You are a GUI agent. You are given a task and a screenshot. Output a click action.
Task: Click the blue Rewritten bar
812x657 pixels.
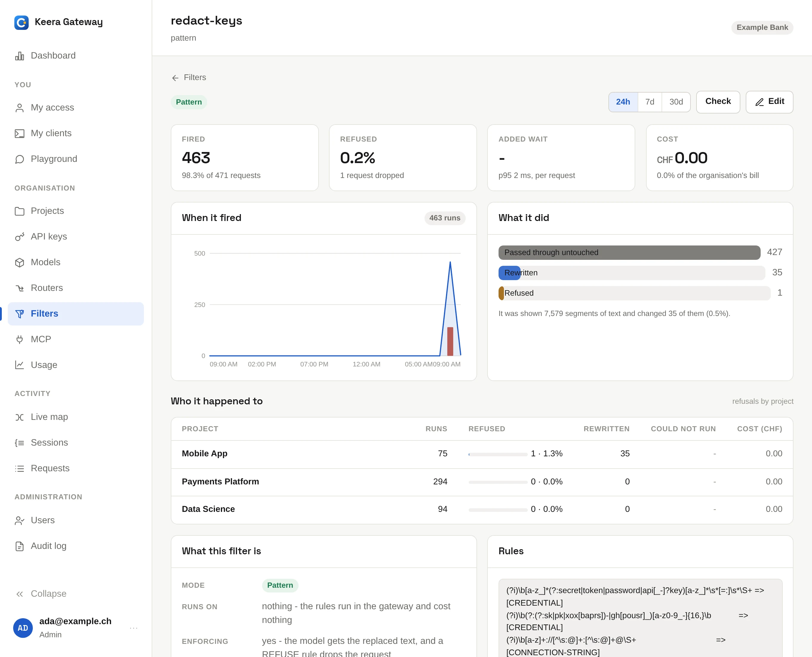tap(509, 273)
